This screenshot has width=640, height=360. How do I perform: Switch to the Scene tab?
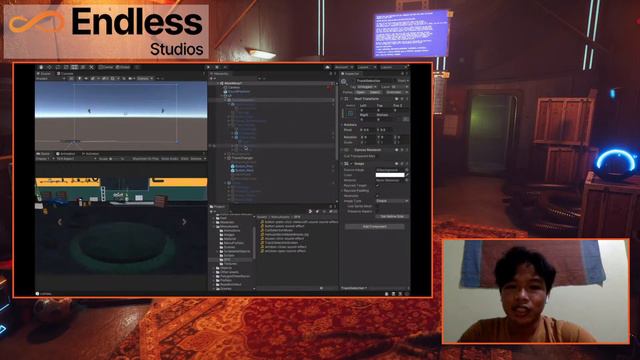(44, 74)
